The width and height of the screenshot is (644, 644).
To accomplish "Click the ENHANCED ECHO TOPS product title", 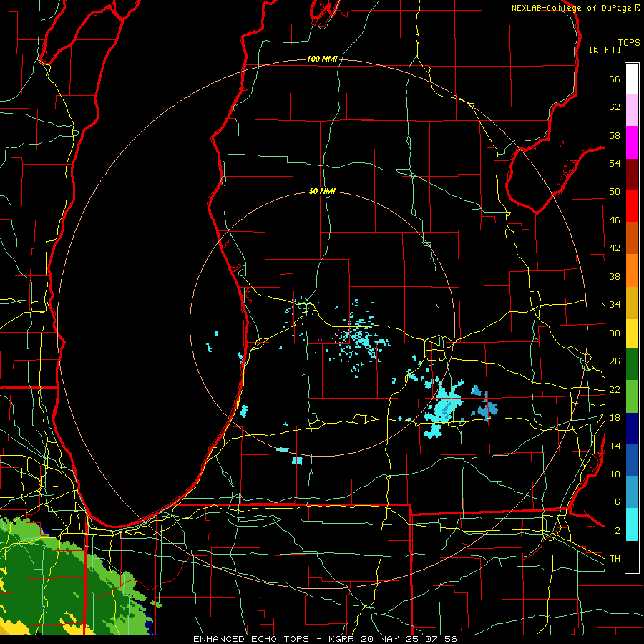I will (253, 639).
